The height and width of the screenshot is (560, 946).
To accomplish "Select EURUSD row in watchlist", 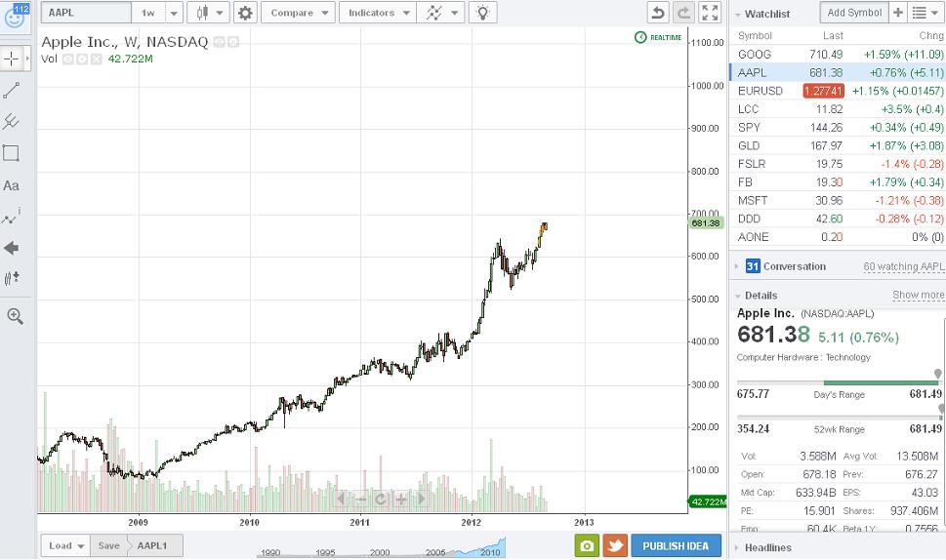I will 838,91.
